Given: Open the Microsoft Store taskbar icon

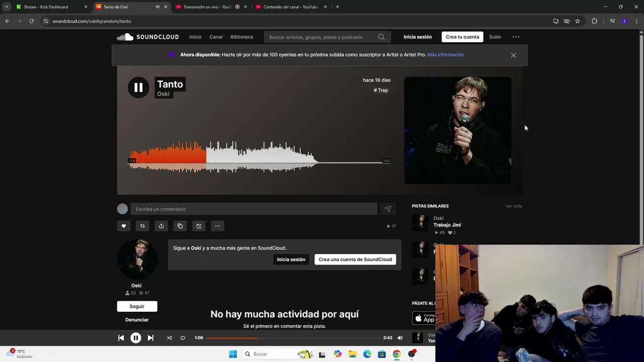Looking at the screenshot, I should [382, 354].
